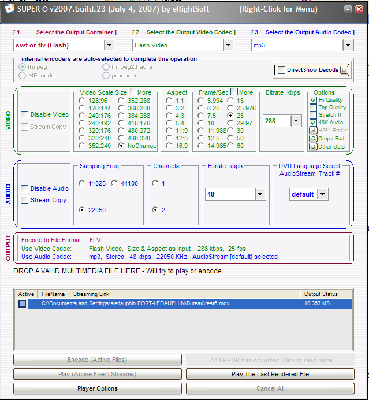This screenshot has width=369, height=400.
Task: Select the 22050 sampling frequency
Action: click(x=82, y=210)
